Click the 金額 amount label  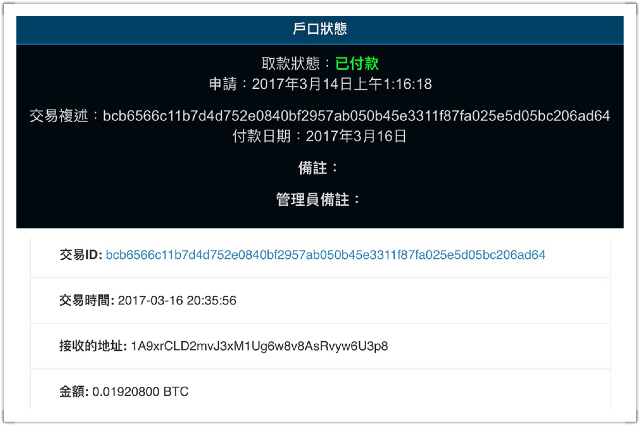(74, 392)
